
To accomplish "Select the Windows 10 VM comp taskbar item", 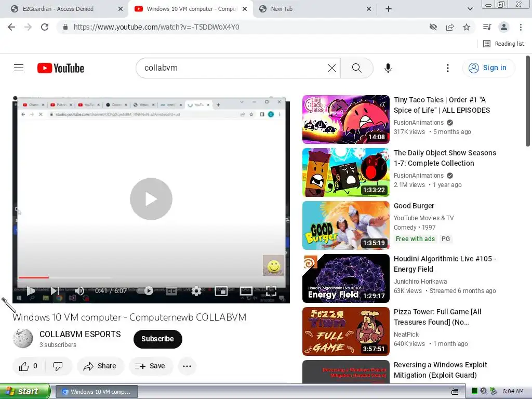I will (97, 392).
